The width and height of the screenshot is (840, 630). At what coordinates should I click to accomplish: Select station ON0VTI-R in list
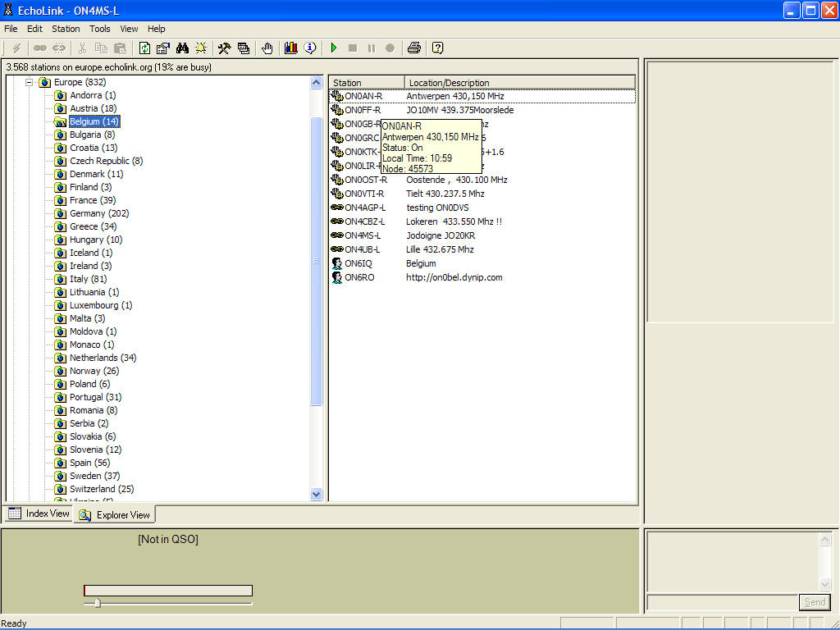364,194
